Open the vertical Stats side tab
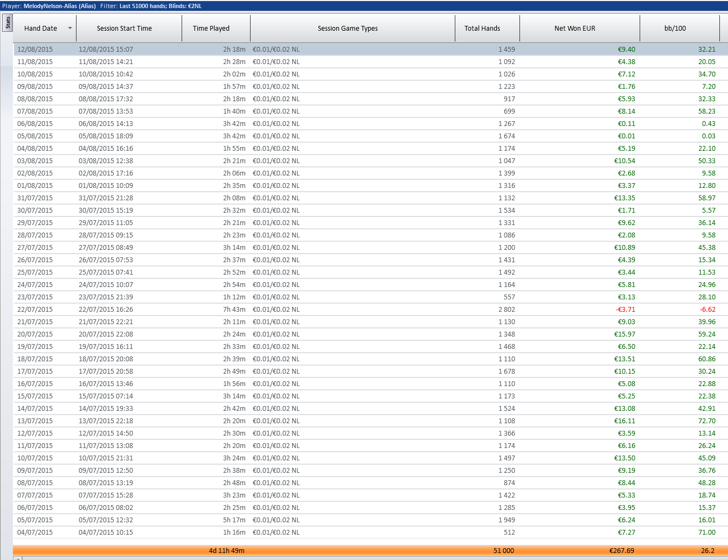The image size is (728, 560). pyautogui.click(x=8, y=23)
